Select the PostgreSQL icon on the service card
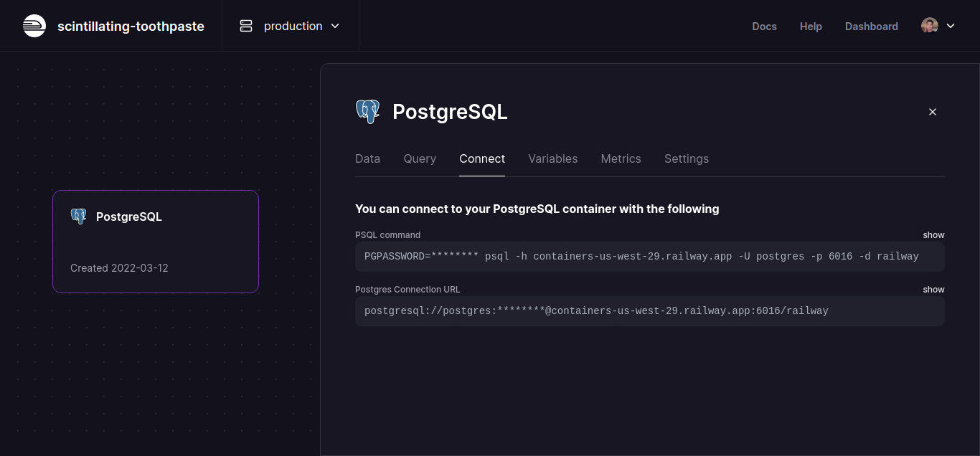Image resolution: width=980 pixels, height=456 pixels. coord(79,216)
